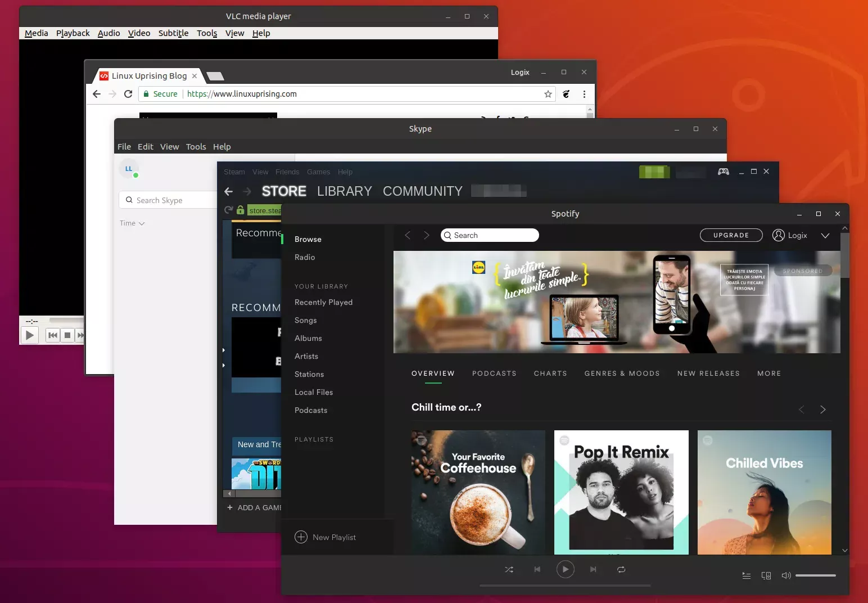The image size is (868, 603).
Task: Open the LL profile avatar in Skype
Action: (x=129, y=168)
